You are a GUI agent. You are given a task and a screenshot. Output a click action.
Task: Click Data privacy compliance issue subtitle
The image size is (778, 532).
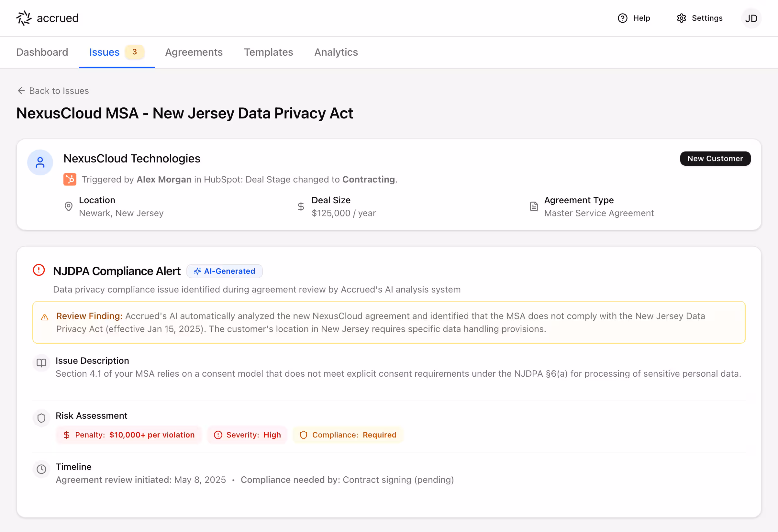pos(257,290)
